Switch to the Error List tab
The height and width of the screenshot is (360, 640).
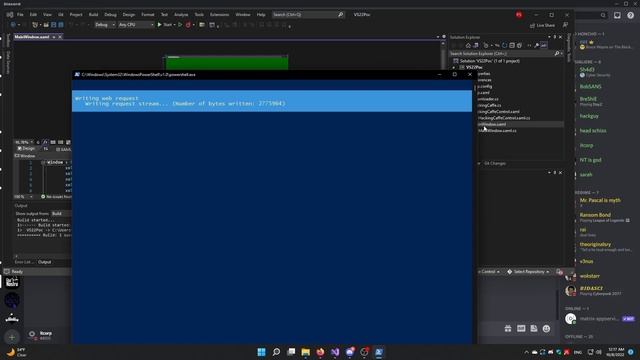coord(23,262)
